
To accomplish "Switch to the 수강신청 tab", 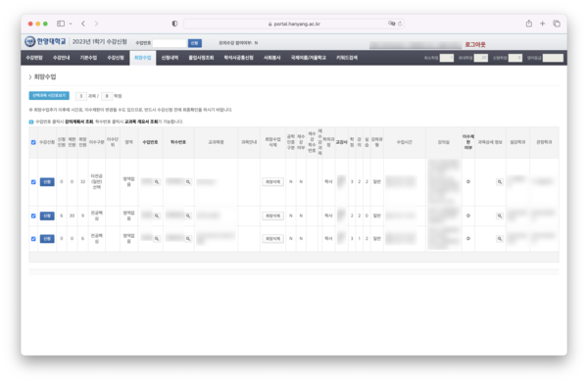I will (115, 58).
